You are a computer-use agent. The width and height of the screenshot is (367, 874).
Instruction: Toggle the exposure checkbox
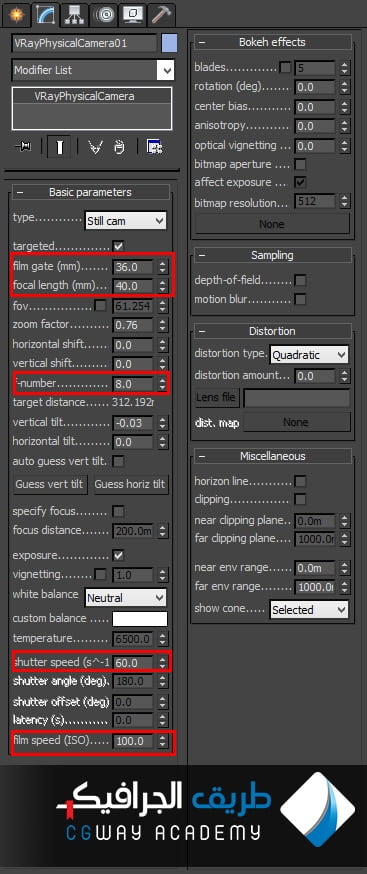point(118,555)
